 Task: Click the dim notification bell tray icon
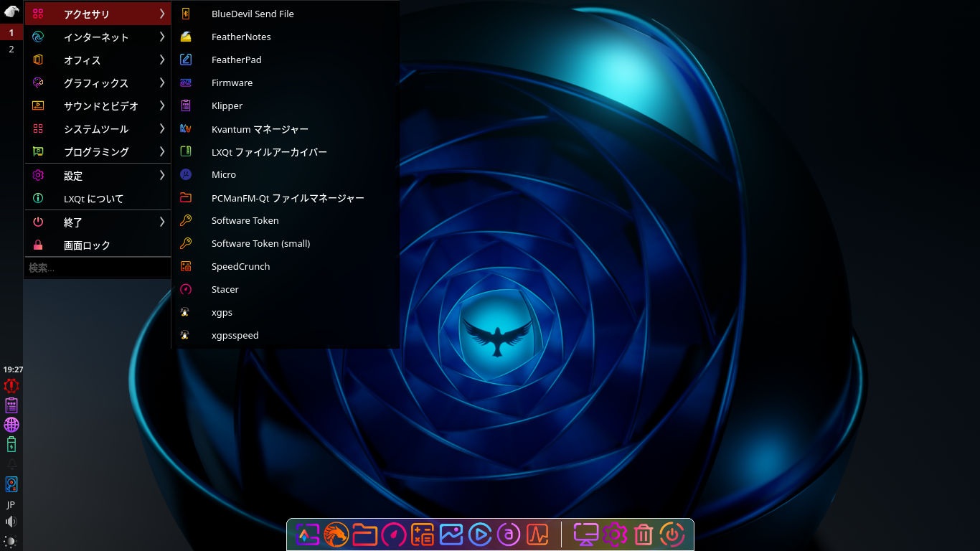(x=11, y=464)
